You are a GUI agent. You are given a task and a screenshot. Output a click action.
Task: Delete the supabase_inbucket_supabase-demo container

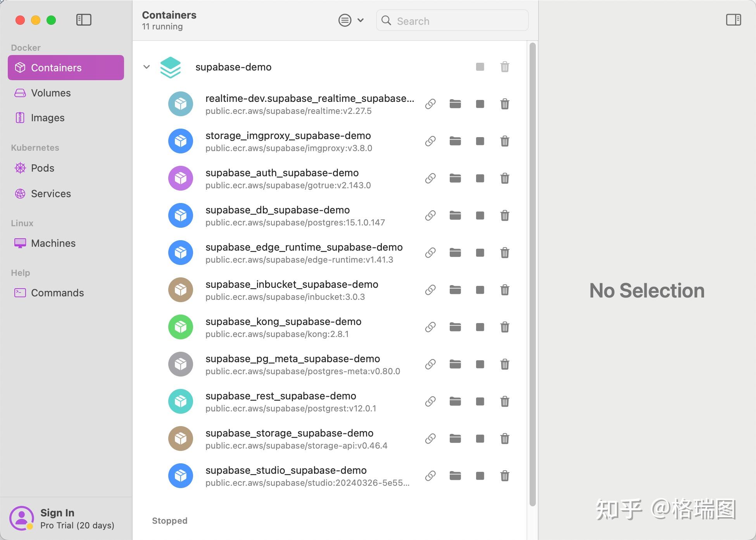[504, 290]
